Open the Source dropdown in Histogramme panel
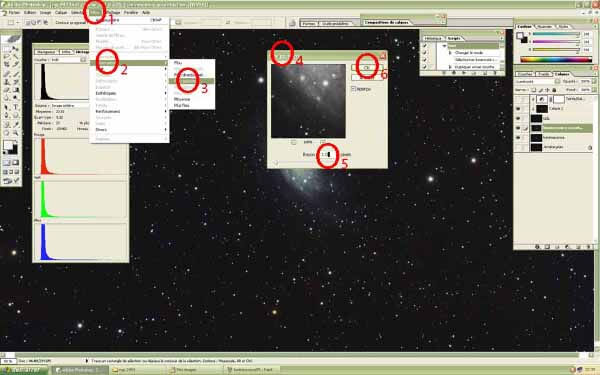 tap(71, 105)
